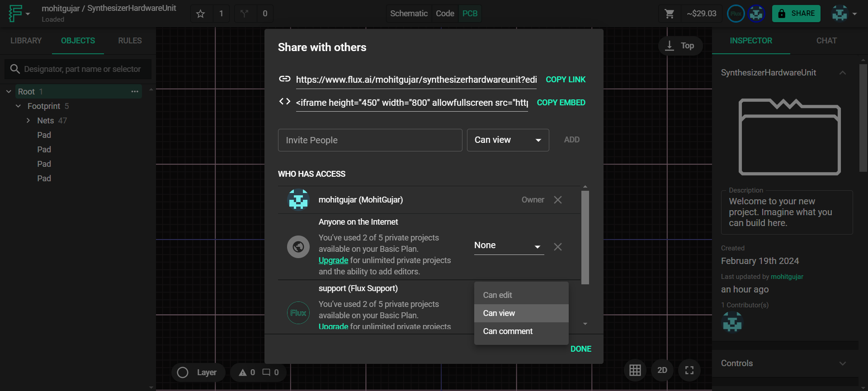Open the CHAT tab
Viewport: 868px width, 391px height.
(826, 41)
